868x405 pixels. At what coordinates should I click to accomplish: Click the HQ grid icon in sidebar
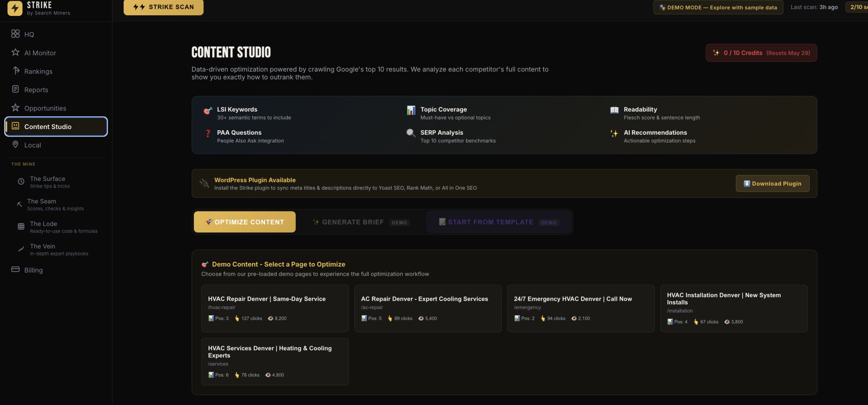(15, 34)
